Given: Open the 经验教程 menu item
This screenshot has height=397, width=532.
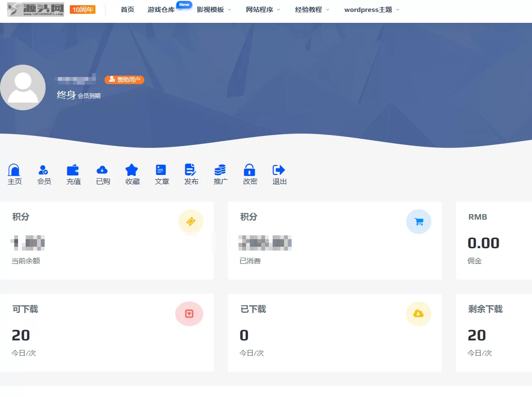Looking at the screenshot, I should point(308,10).
